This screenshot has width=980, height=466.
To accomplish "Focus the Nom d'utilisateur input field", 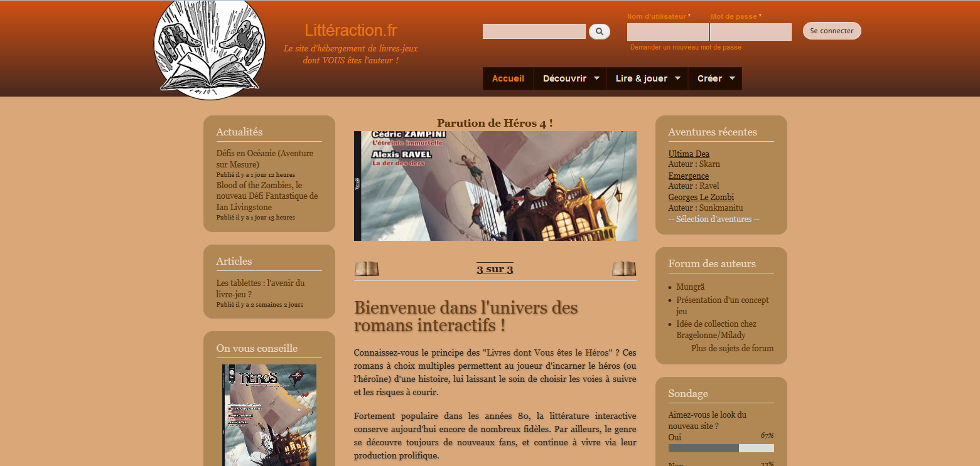I will (x=668, y=32).
